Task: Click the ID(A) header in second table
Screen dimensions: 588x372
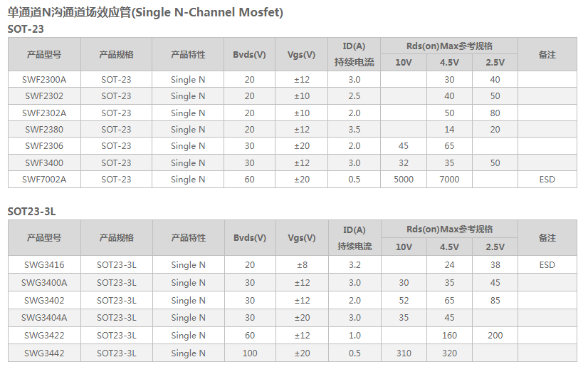Action: (x=354, y=229)
